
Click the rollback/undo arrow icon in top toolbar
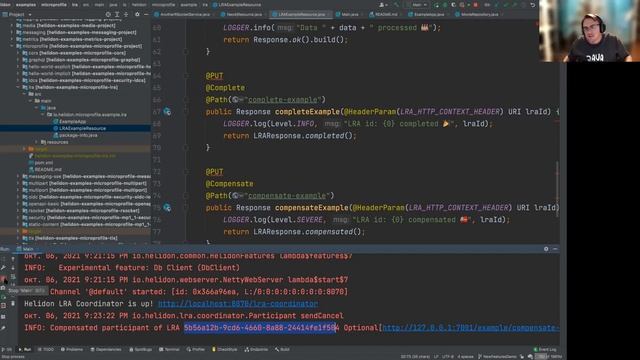533,5
